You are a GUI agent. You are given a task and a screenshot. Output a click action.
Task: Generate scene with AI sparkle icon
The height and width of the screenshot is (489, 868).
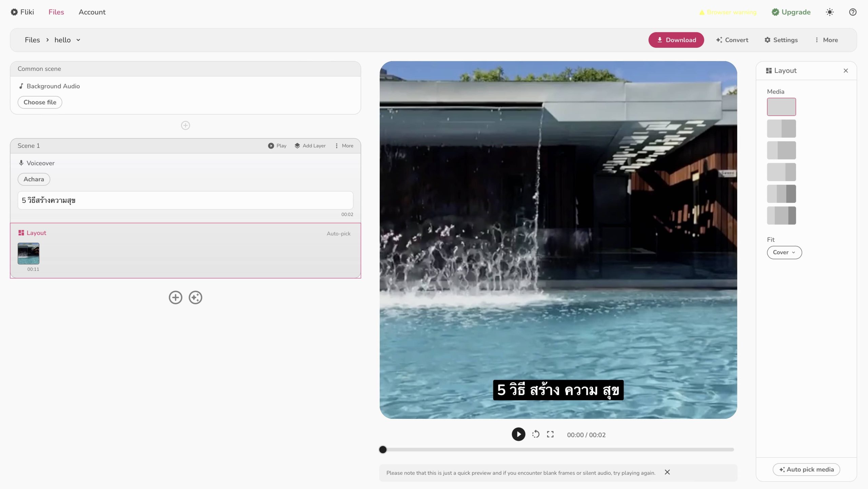pyautogui.click(x=195, y=297)
